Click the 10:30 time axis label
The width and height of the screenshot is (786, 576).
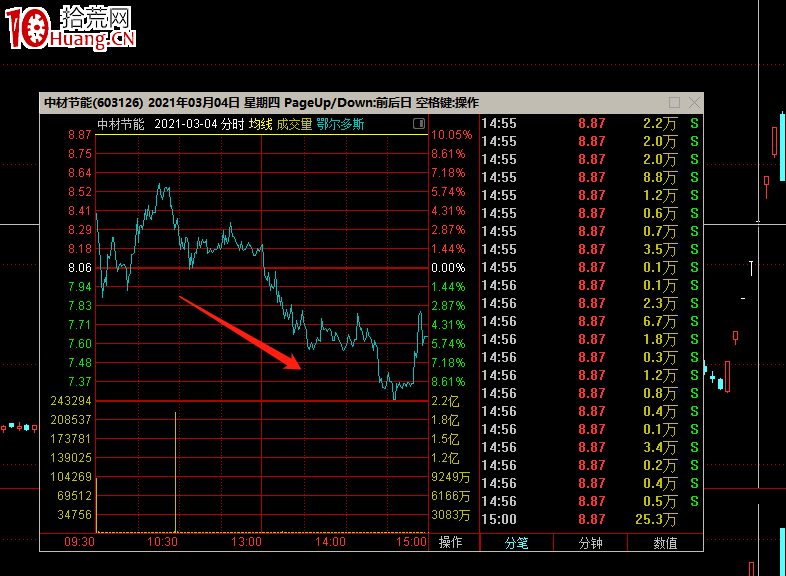coord(162,542)
